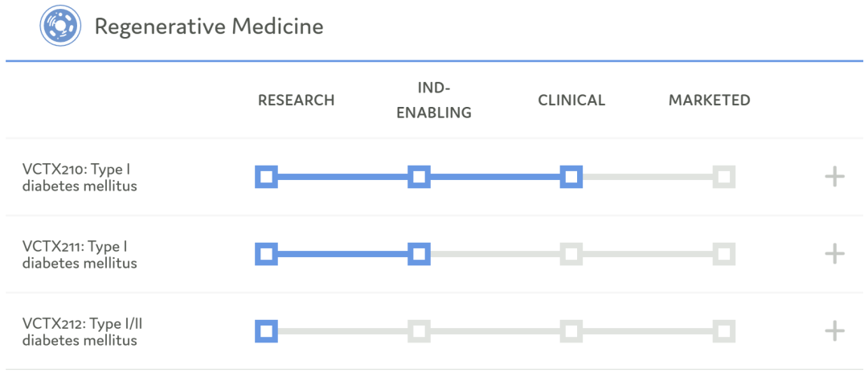868x373 pixels.
Task: Expand the VCTX210 row with plus icon
Action: pyautogui.click(x=835, y=177)
